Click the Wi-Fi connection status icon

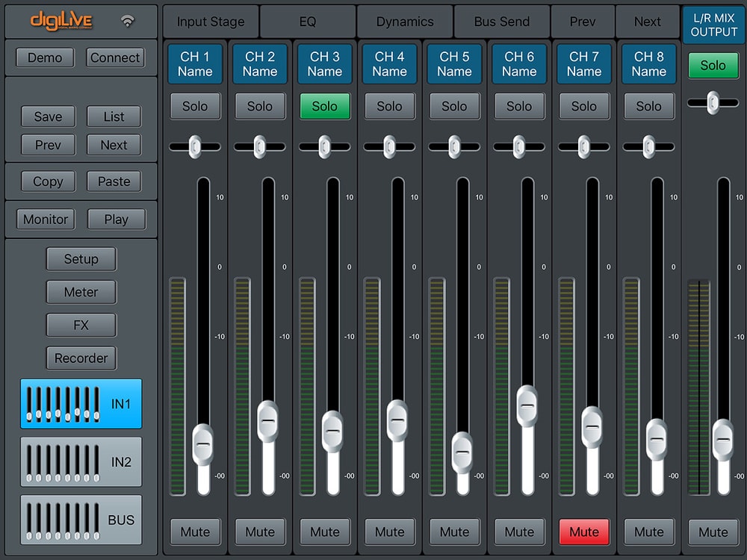click(128, 22)
